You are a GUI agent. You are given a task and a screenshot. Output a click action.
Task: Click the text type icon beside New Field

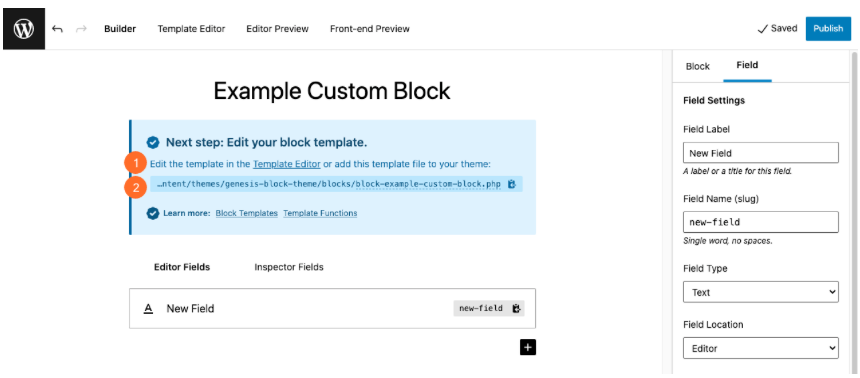pos(148,309)
